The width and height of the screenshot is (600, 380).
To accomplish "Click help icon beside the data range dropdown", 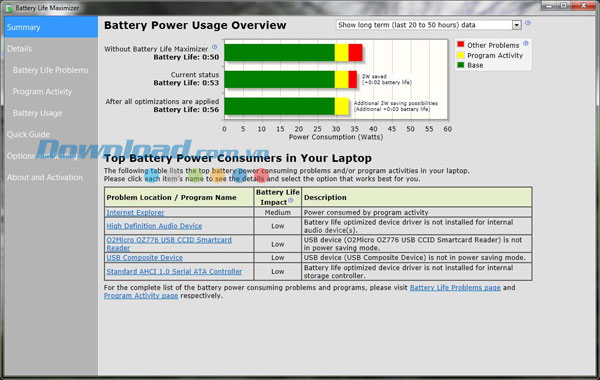I will coord(528,23).
